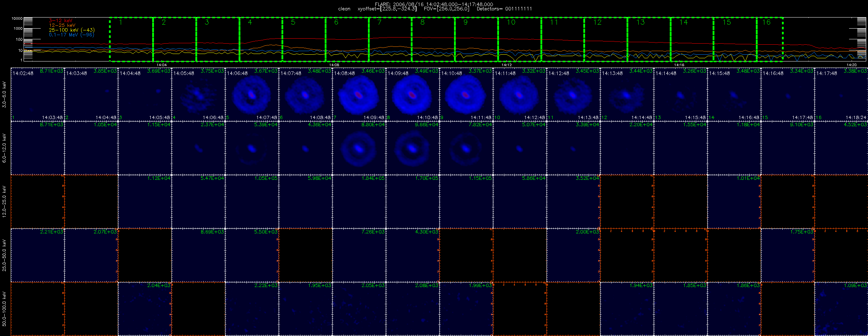Open the 25.0-50.0 keV image labeled 8.69E+03
The image size is (868, 336).
(198, 255)
